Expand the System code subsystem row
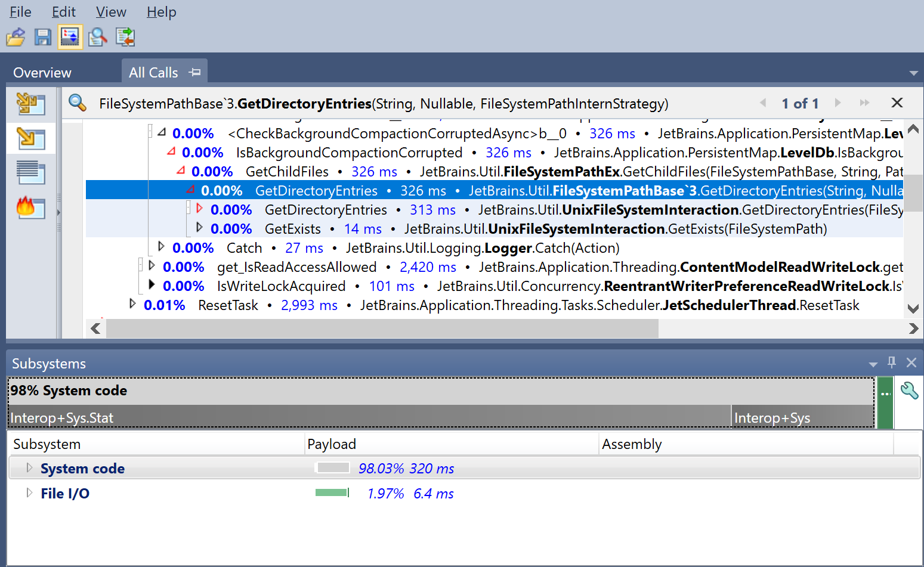The height and width of the screenshot is (567, 924). pos(29,468)
